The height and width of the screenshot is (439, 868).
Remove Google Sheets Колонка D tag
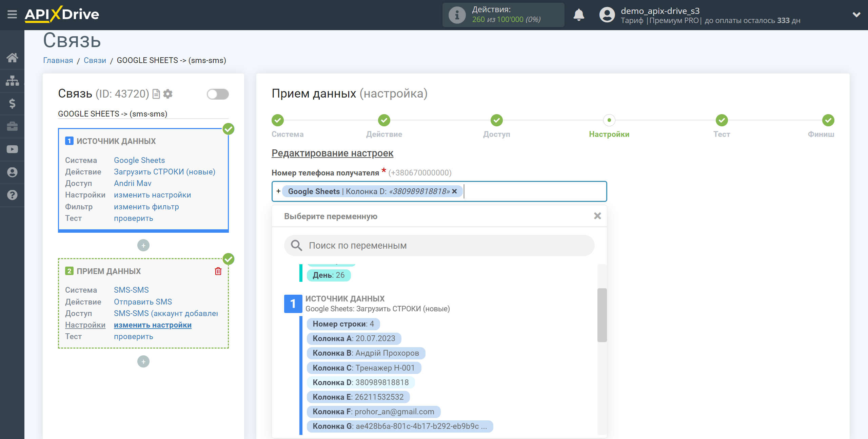tap(455, 191)
